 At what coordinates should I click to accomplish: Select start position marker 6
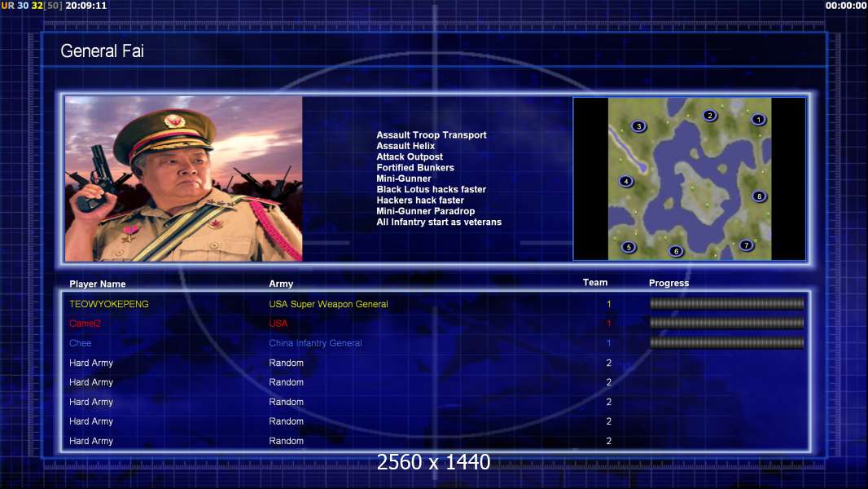[x=676, y=251]
